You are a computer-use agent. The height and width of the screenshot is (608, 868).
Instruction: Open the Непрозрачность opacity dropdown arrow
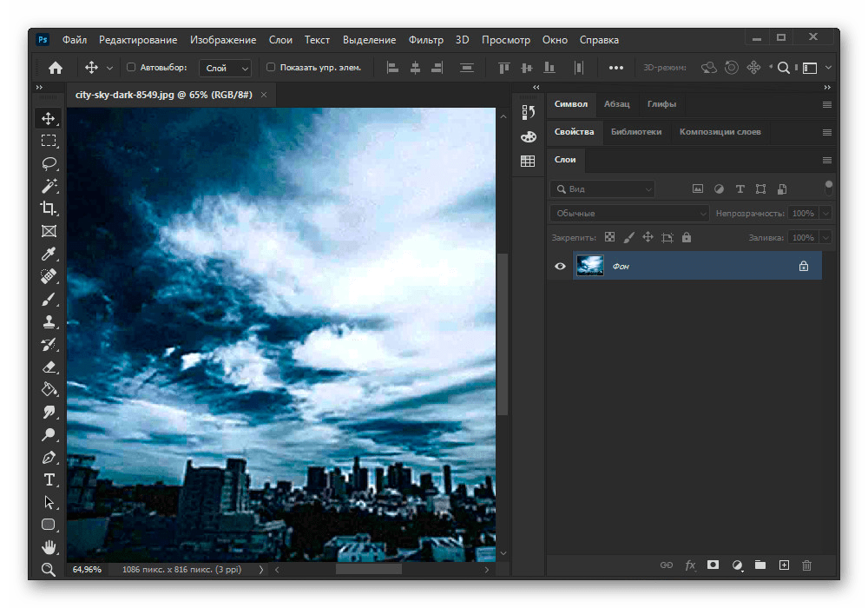click(825, 213)
